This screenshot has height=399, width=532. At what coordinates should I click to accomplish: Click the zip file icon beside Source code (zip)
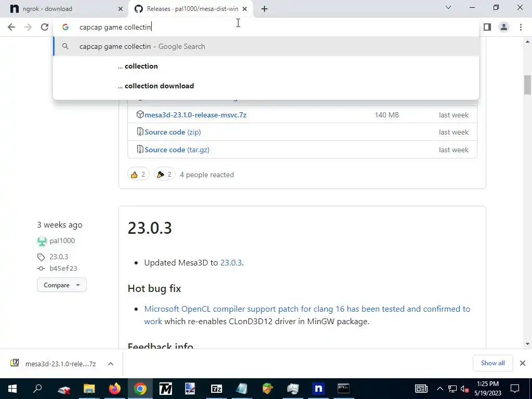click(x=140, y=131)
